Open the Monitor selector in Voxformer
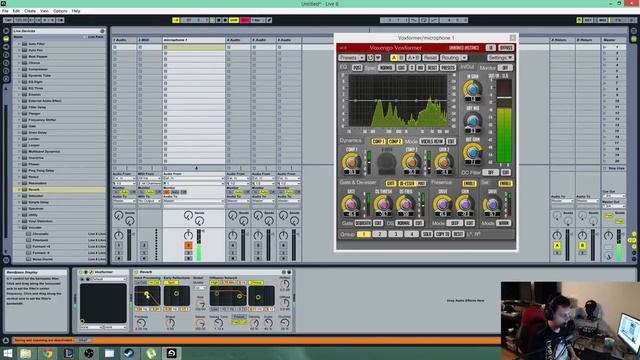 pyautogui.click(x=505, y=68)
